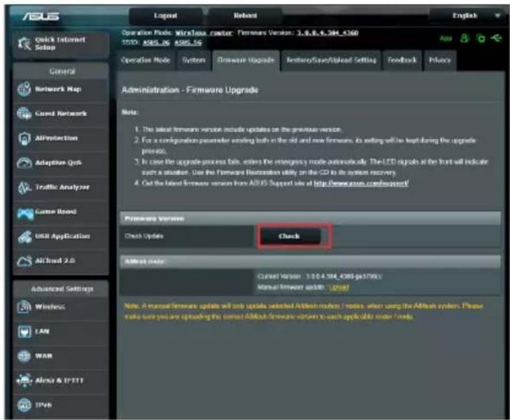Click the second SSID link ASUS_5G
This screenshot has height=420, width=510.
[188, 42]
